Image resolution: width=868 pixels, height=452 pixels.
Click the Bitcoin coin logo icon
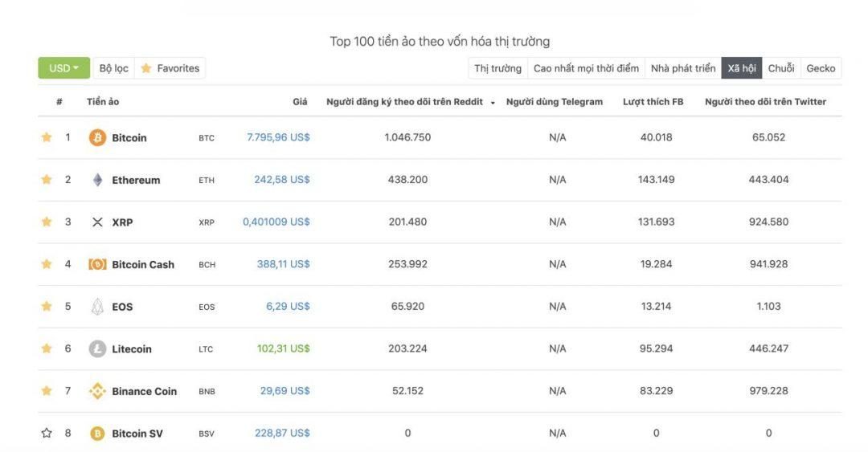pyautogui.click(x=97, y=137)
